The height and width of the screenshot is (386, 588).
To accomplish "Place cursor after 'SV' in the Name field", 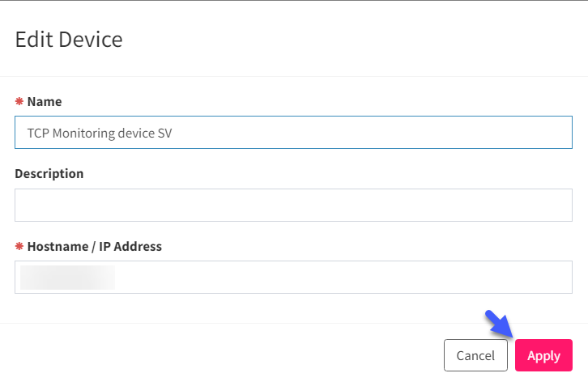I will click(173, 133).
